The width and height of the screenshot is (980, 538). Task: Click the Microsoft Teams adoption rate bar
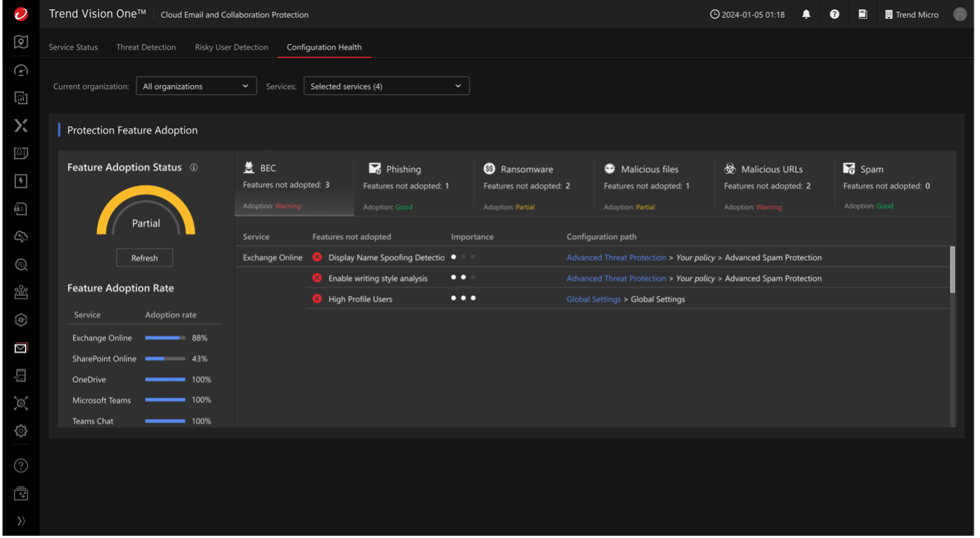(165, 400)
